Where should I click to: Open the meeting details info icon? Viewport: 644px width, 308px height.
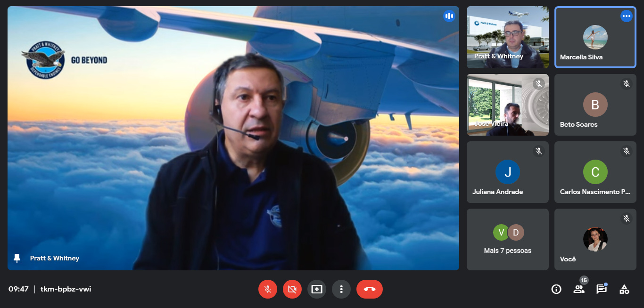point(556,289)
